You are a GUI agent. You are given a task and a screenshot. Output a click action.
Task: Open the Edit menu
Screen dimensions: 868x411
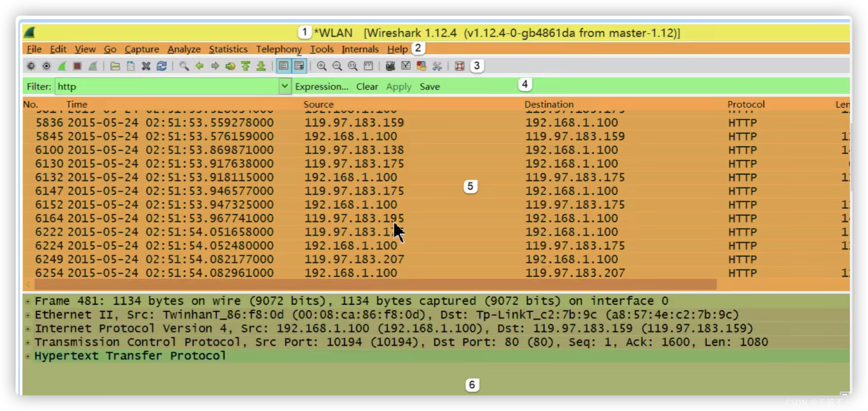click(58, 49)
